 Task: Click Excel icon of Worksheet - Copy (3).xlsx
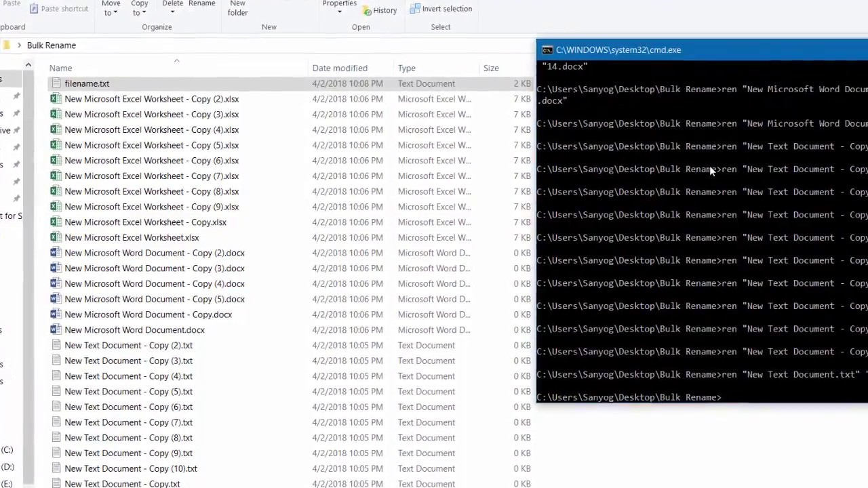[x=56, y=115]
